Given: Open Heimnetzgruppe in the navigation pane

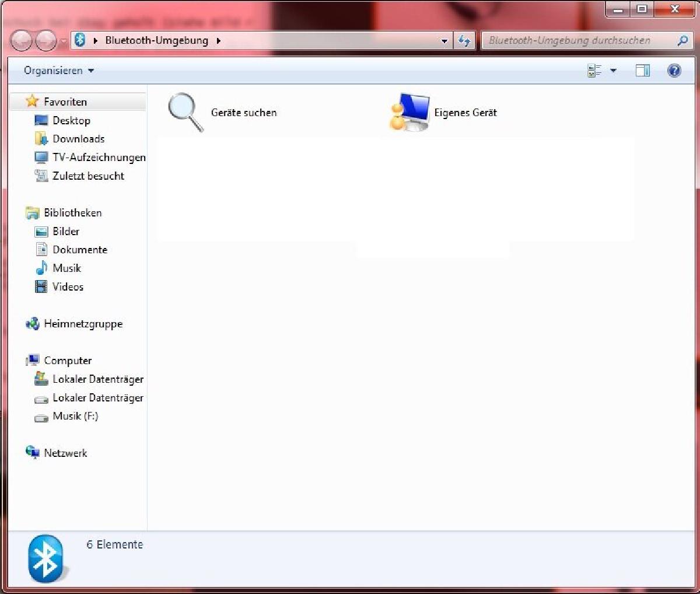Looking at the screenshot, I should 83,324.
